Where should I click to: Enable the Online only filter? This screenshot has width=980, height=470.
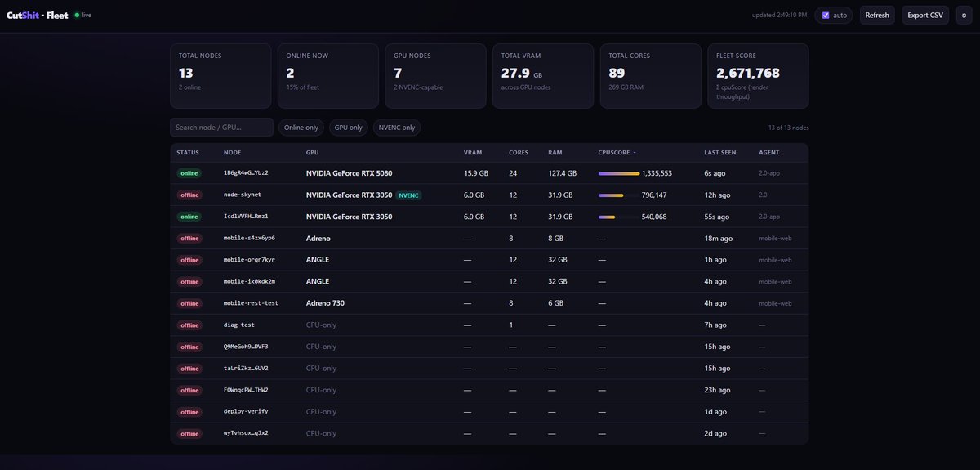[301, 128]
